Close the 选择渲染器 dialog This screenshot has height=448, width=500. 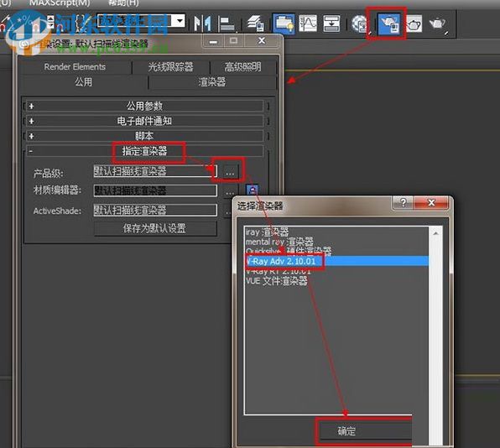pos(431,202)
